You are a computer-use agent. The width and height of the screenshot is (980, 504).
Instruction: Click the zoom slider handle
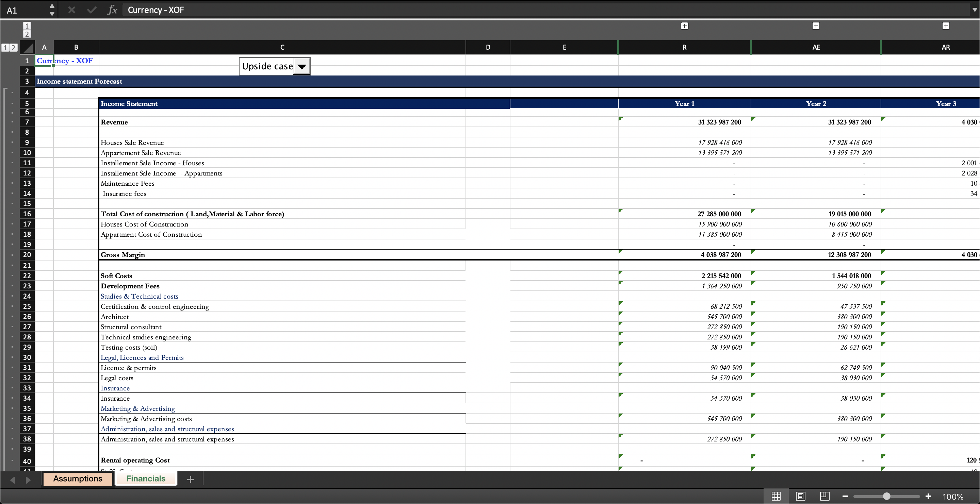(886, 496)
